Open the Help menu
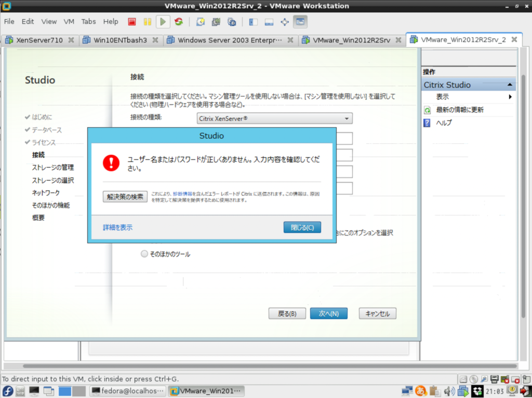 [x=111, y=21]
